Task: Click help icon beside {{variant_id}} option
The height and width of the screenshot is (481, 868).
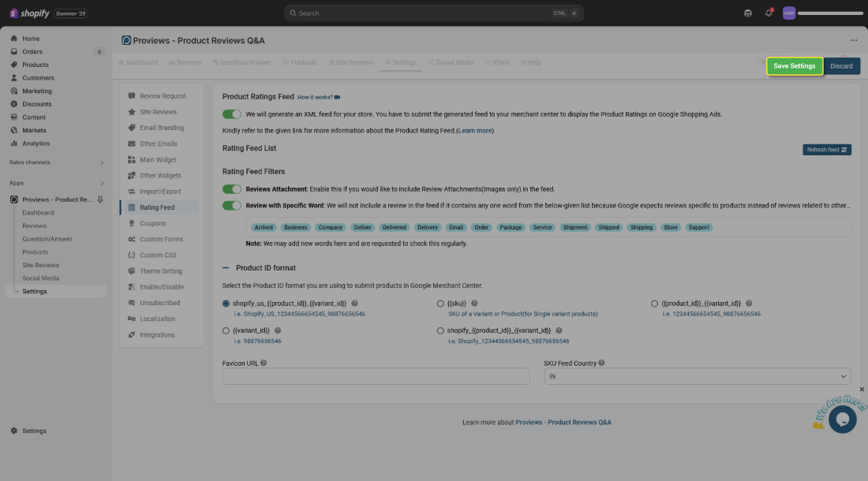Action: coord(278,330)
